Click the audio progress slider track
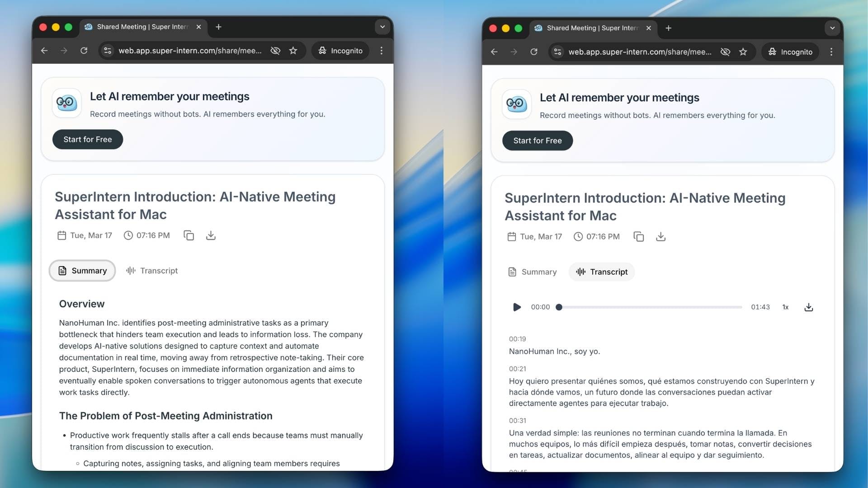The image size is (868, 488). 651,307
